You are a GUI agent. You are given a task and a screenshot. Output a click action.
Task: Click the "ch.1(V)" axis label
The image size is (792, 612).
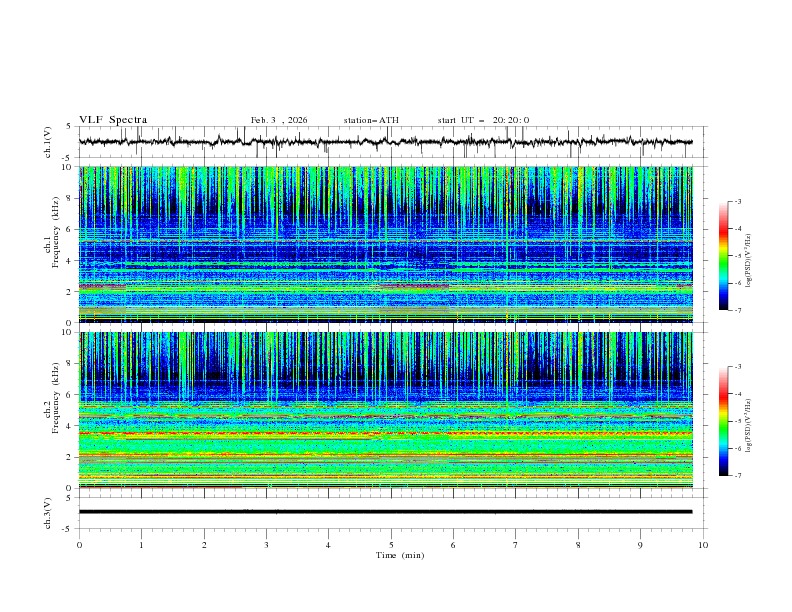[x=48, y=142]
